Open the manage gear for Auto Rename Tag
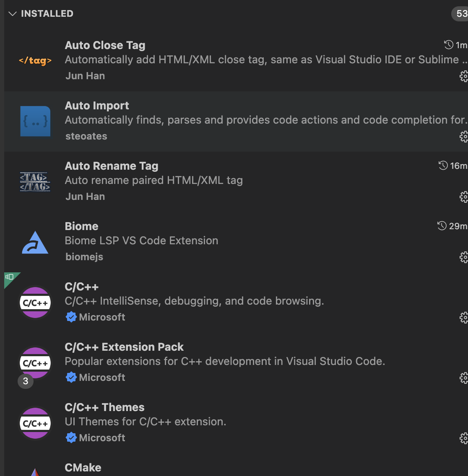The width and height of the screenshot is (468, 476). coord(464,197)
